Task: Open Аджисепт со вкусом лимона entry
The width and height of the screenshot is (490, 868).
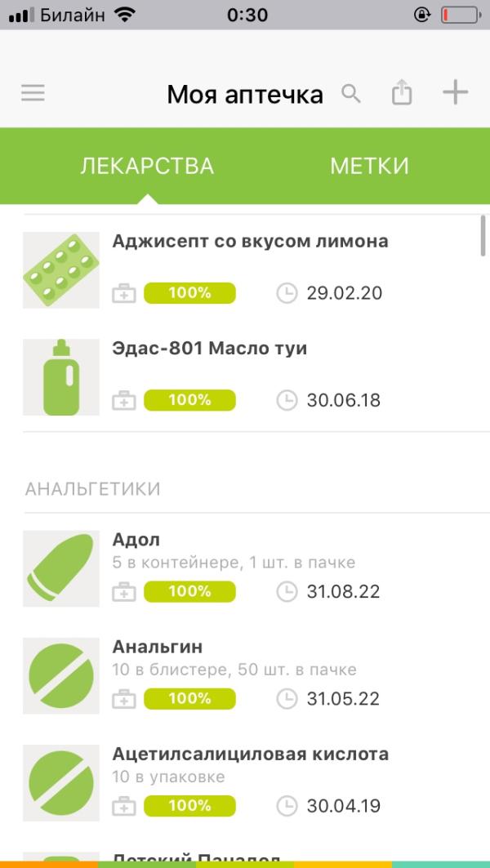Action: [x=250, y=242]
